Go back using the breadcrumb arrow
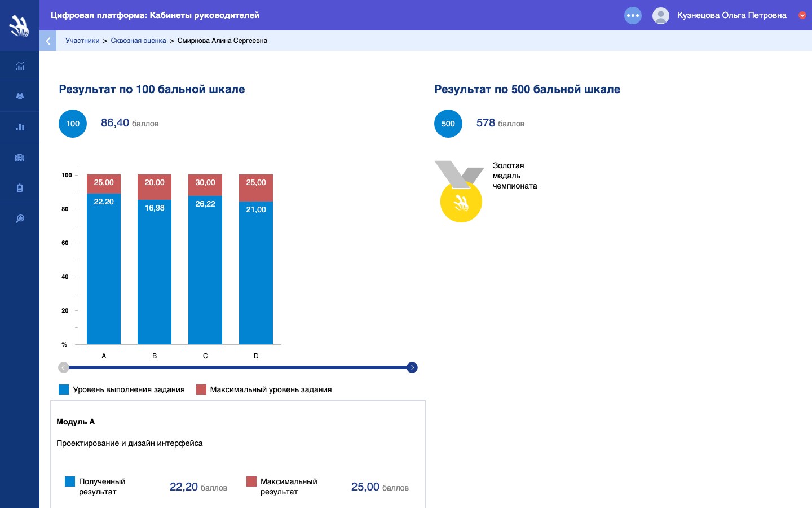 48,41
